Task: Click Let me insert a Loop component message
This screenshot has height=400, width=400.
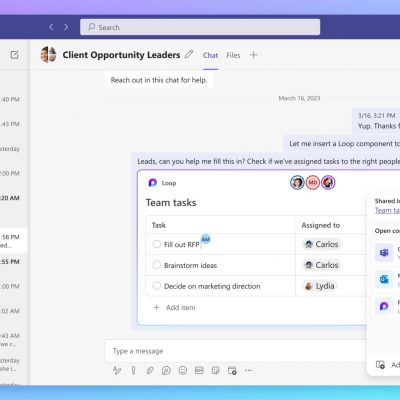Action: click(342, 144)
